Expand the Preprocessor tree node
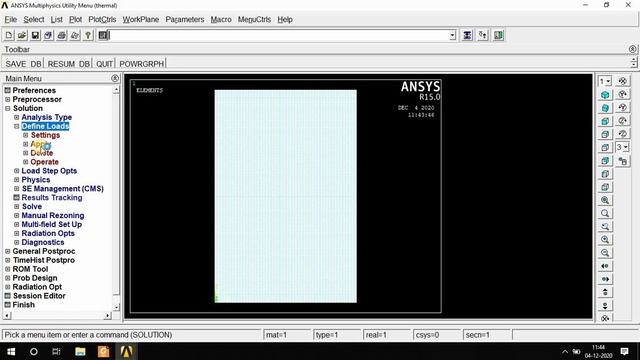Image resolution: width=640 pixels, height=360 pixels. coord(7,99)
